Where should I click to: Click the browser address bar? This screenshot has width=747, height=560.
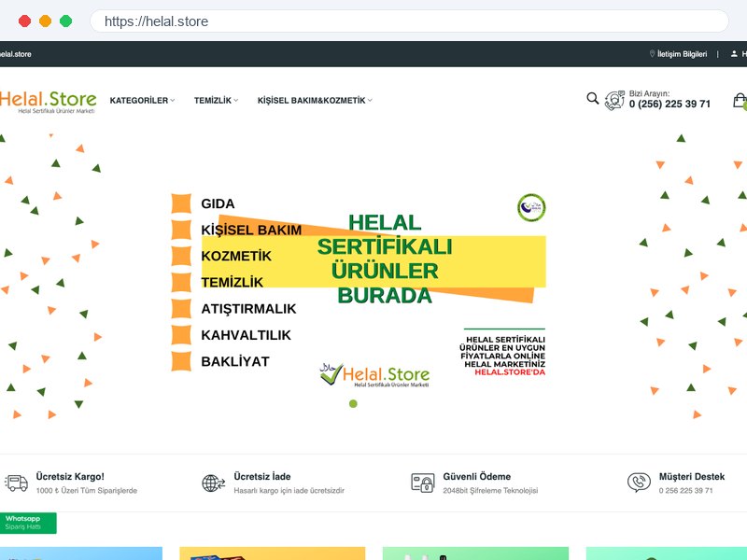(x=409, y=21)
